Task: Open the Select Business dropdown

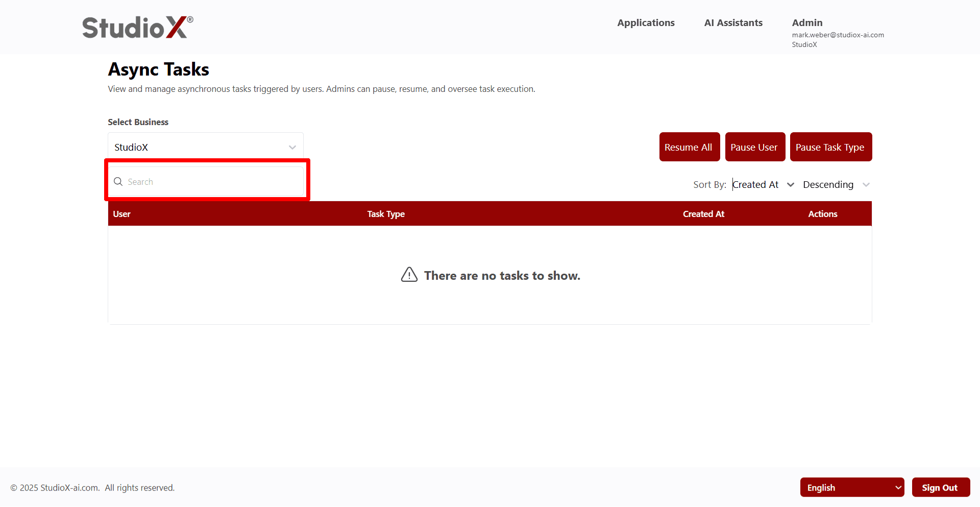Action: (x=205, y=147)
